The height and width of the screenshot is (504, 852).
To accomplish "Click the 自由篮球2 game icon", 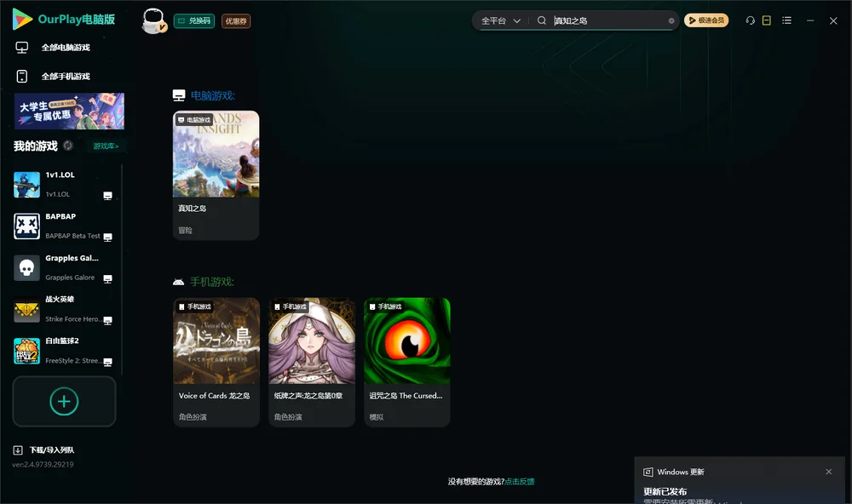I will (x=26, y=351).
